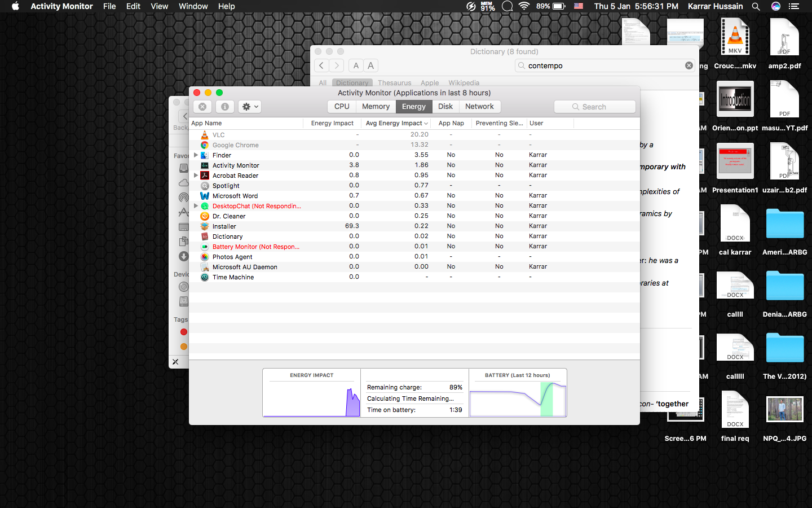The image size is (812, 508).
Task: Open the View menu
Action: click(x=160, y=6)
